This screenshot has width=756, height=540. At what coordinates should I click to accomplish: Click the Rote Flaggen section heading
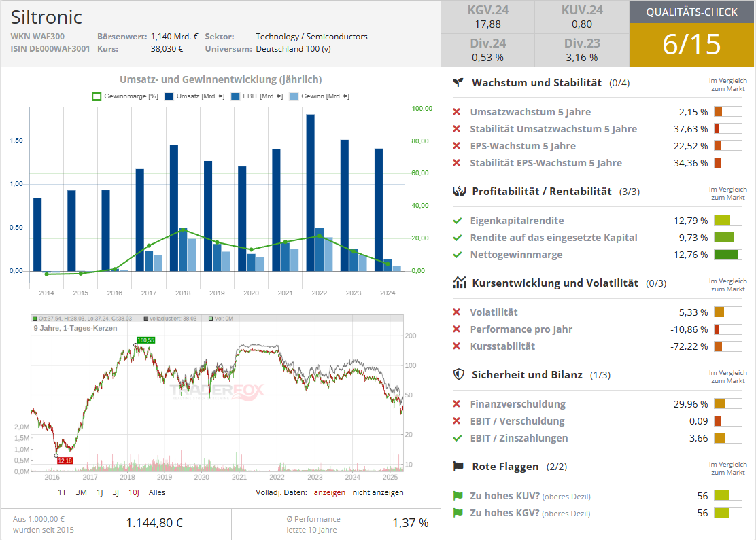(505, 466)
